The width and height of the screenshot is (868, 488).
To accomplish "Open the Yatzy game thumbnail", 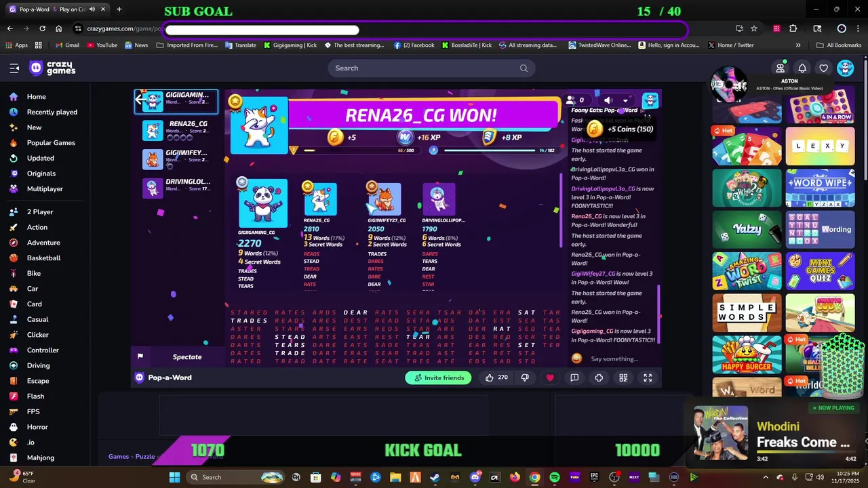I will [x=747, y=229].
